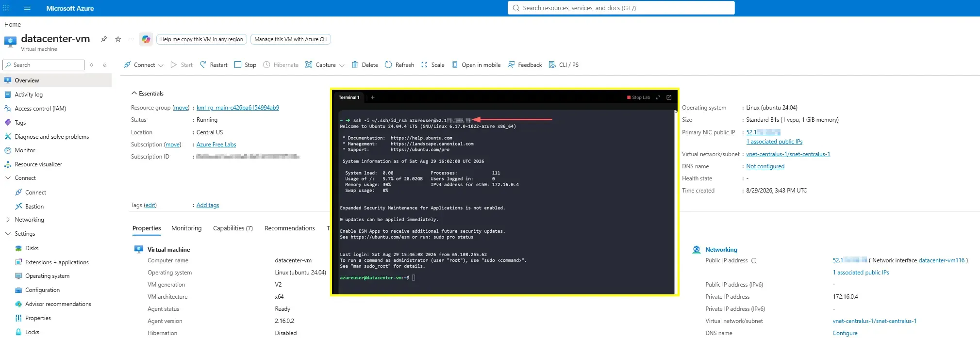980x338 pixels.
Task: Click the Stop Lab button in terminal
Action: click(x=639, y=97)
